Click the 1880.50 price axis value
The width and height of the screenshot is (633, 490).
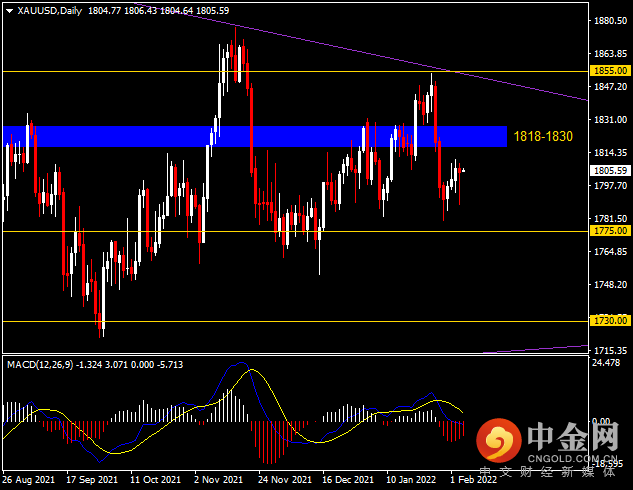(610, 21)
